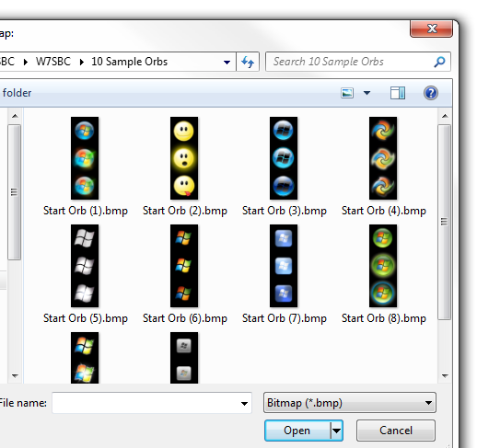Click the Open button
477x448 pixels.
(297, 431)
